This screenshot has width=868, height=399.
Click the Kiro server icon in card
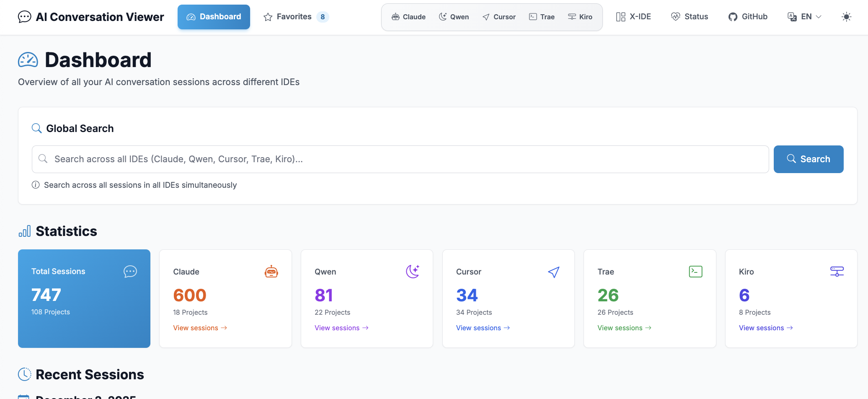(x=837, y=272)
